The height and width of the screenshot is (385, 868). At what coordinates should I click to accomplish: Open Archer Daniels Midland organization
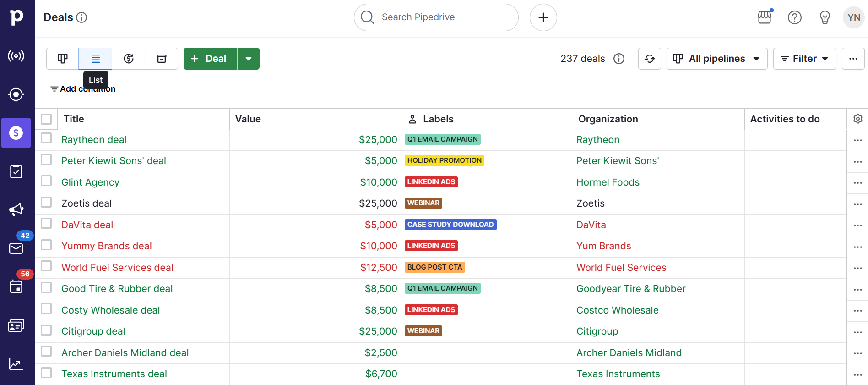click(629, 353)
